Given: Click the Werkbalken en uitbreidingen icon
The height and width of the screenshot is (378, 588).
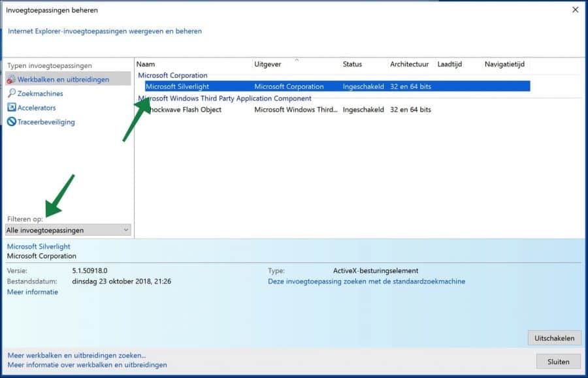Looking at the screenshot, I should [x=11, y=80].
